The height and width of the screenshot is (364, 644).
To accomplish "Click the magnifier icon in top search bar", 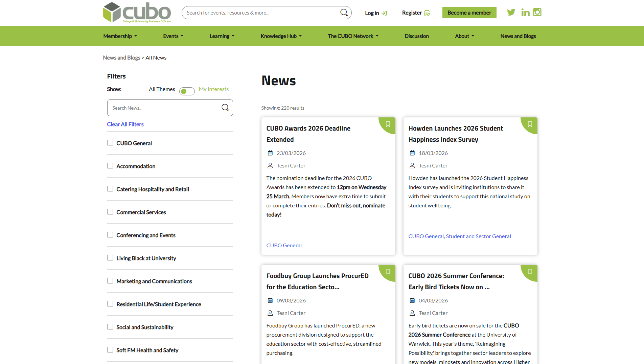I will [x=344, y=13].
